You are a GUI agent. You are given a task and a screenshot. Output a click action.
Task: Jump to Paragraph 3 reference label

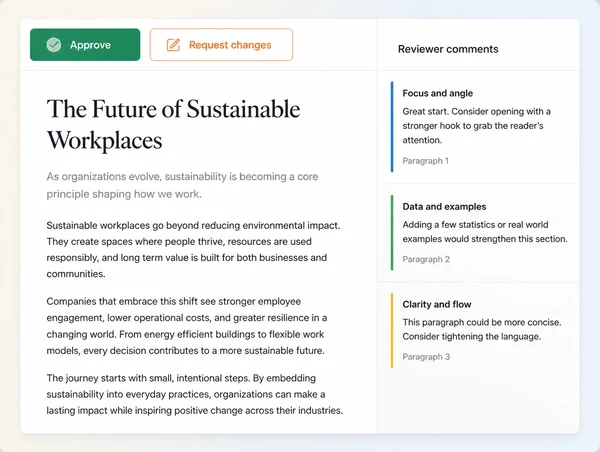(426, 357)
